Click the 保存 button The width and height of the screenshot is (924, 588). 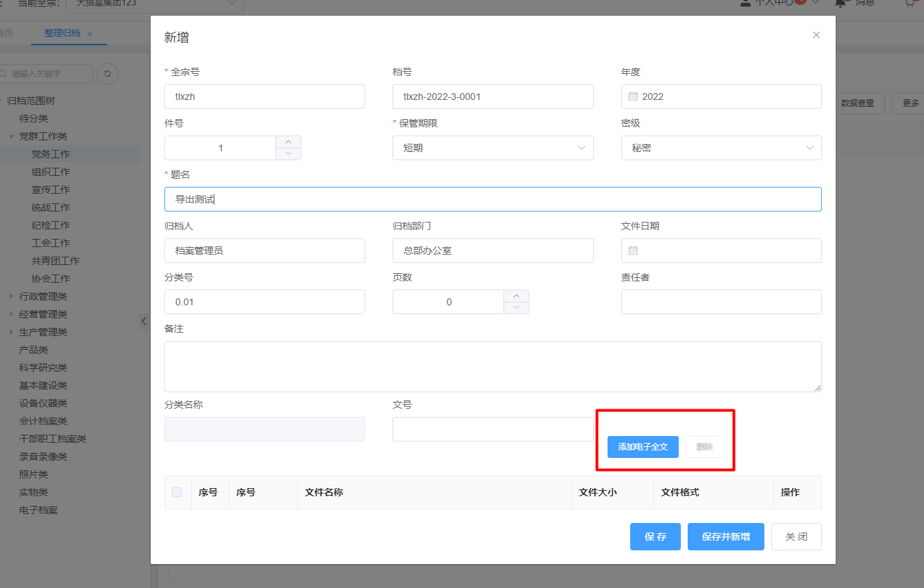(x=655, y=537)
